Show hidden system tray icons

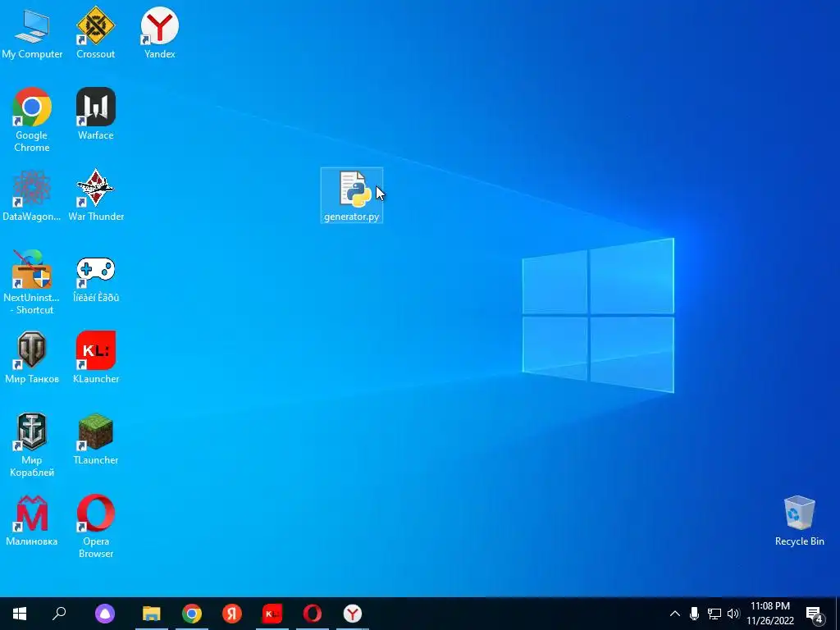(675, 614)
